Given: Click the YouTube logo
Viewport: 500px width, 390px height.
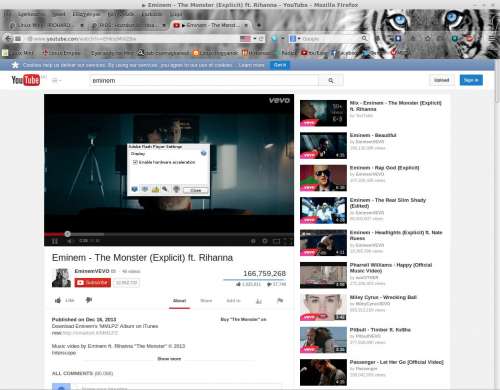Looking at the screenshot, I should click(26, 80).
